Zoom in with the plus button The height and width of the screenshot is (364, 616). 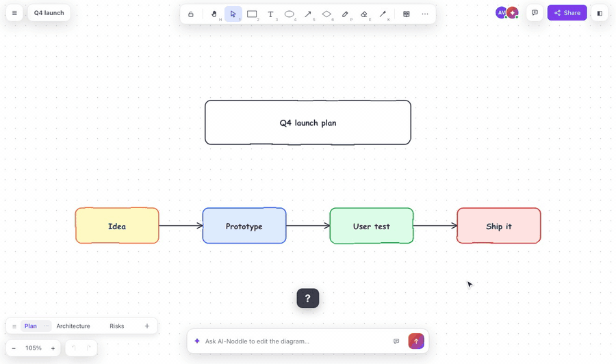pos(53,348)
